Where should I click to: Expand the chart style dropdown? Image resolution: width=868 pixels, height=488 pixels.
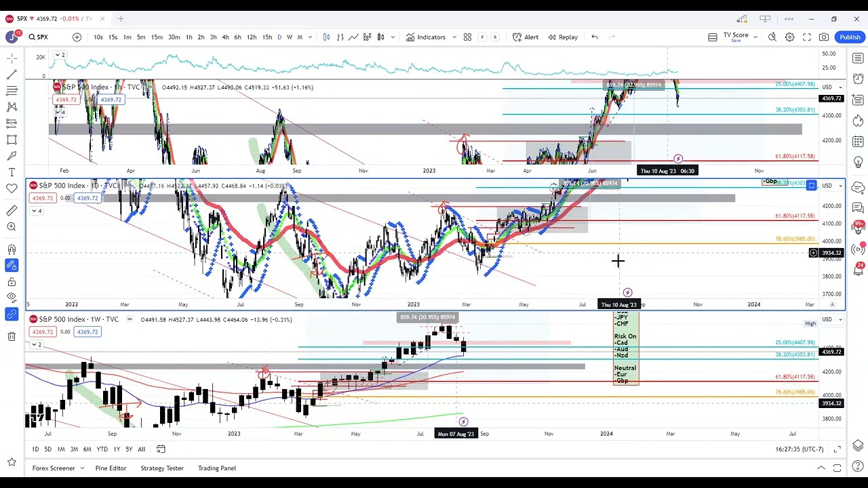393,37
